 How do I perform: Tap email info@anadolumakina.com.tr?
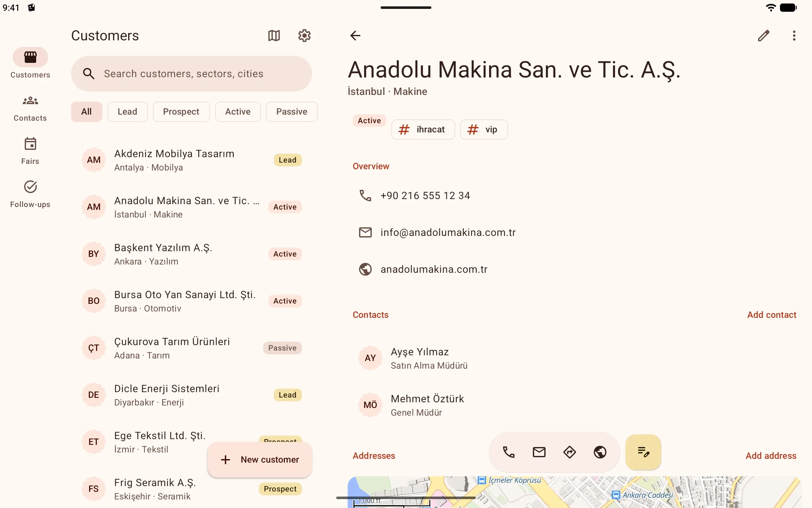coord(448,232)
